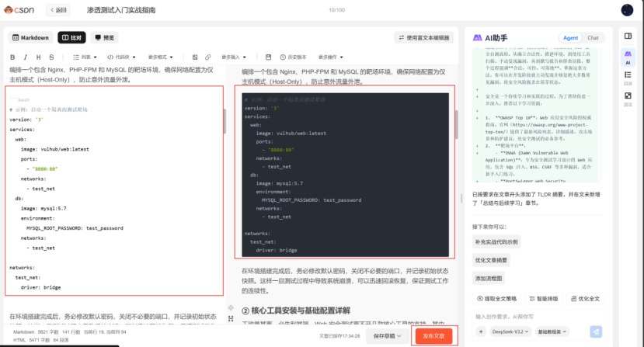Image resolution: width=644 pixels, height=347 pixels.
Task: Select the Agent mode toggle
Action: pyautogui.click(x=570, y=38)
